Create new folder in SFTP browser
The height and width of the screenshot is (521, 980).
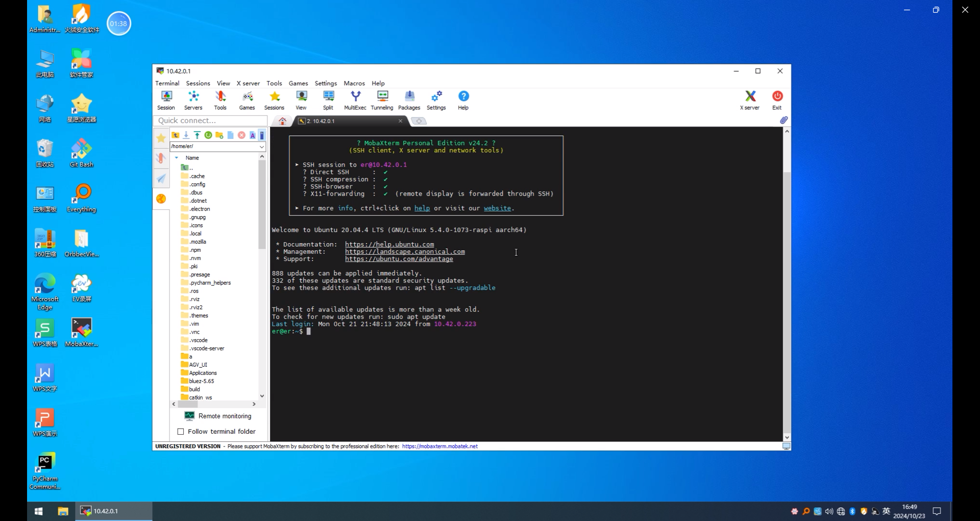tap(219, 135)
